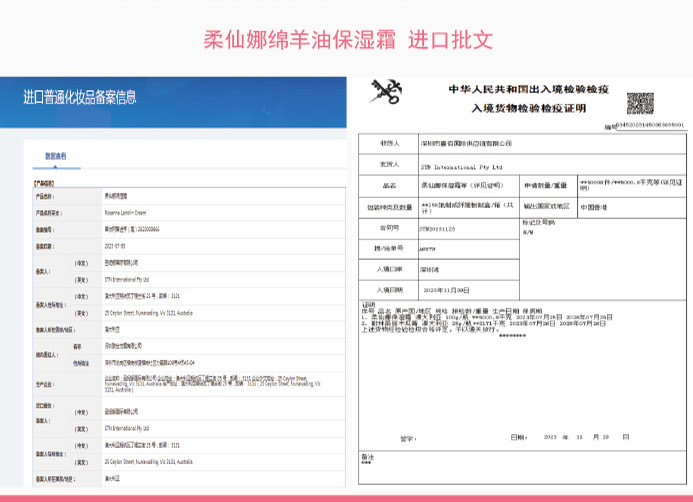The height and width of the screenshot is (502, 693).
Task: Select consignor STN International Pty Ltd on certificate
Action: pos(461,167)
